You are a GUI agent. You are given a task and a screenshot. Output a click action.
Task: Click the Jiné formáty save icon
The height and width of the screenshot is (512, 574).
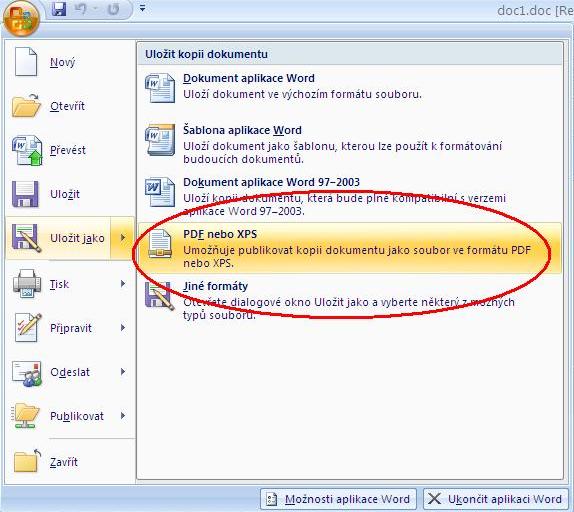pyautogui.click(x=160, y=296)
